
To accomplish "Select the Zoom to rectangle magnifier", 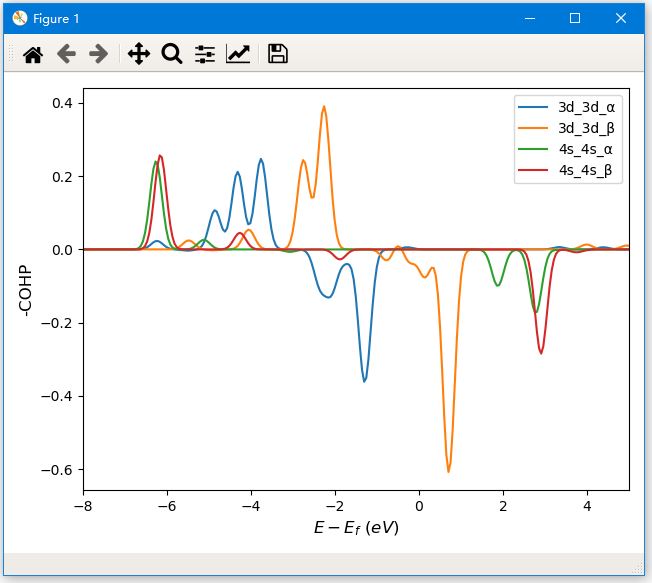I will pos(171,54).
